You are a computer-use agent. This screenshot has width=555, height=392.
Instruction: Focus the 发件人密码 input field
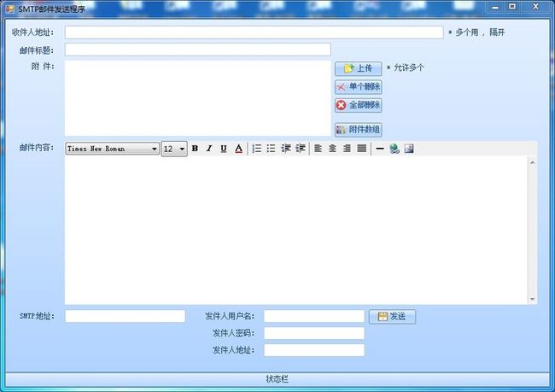point(314,333)
